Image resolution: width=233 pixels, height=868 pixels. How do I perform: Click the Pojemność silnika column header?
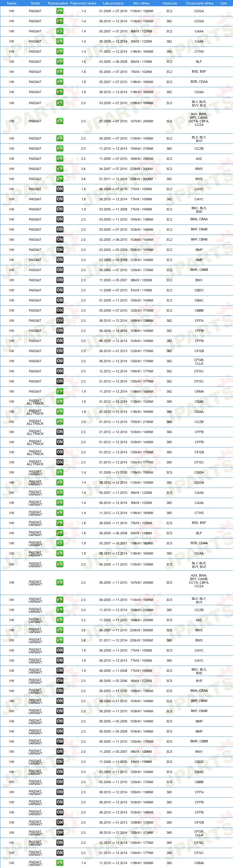[x=83, y=3]
